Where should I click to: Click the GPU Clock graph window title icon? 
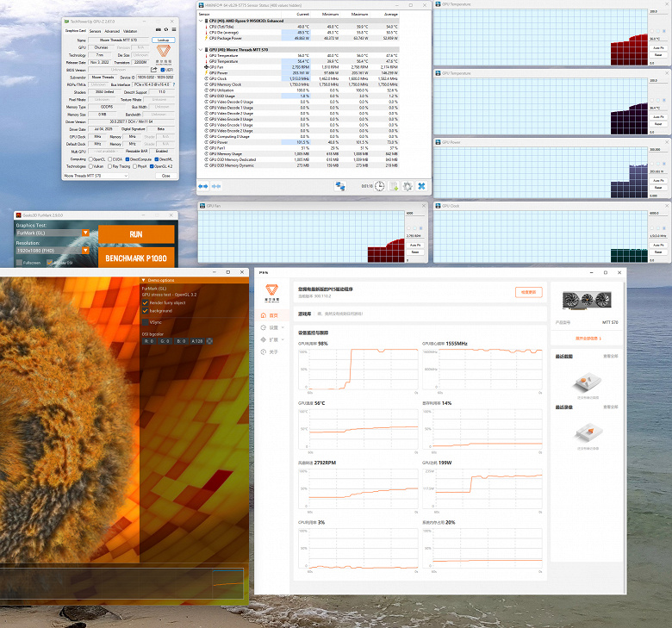[438, 206]
